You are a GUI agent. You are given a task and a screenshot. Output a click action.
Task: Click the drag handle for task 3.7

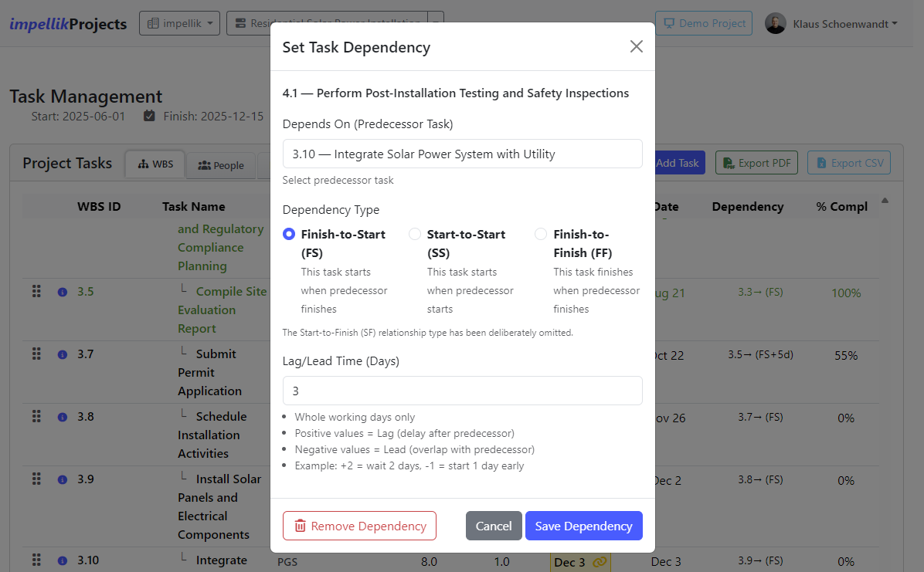[36, 354]
